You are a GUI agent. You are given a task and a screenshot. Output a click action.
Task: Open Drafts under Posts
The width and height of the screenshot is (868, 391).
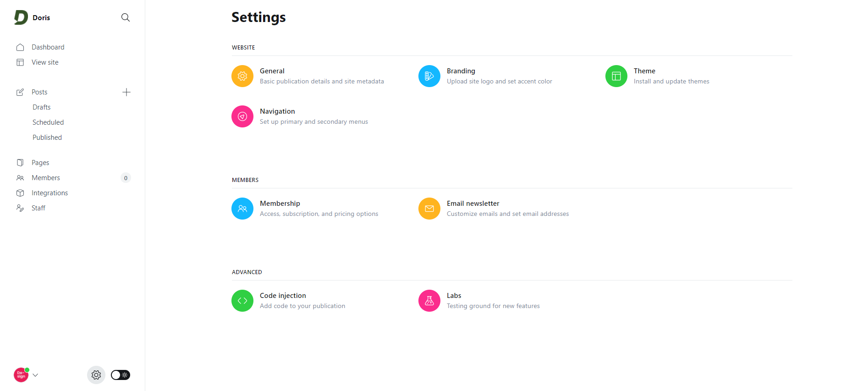[x=42, y=107]
